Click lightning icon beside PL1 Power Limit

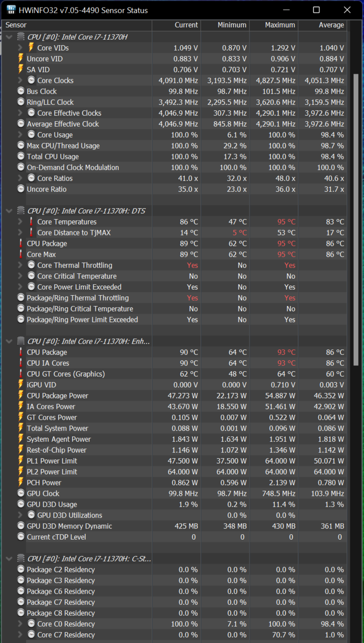click(x=21, y=460)
